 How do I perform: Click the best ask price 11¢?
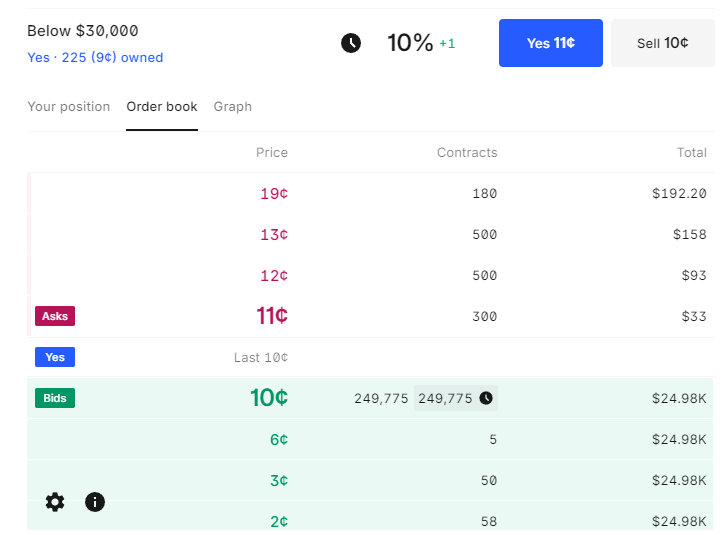point(272,316)
